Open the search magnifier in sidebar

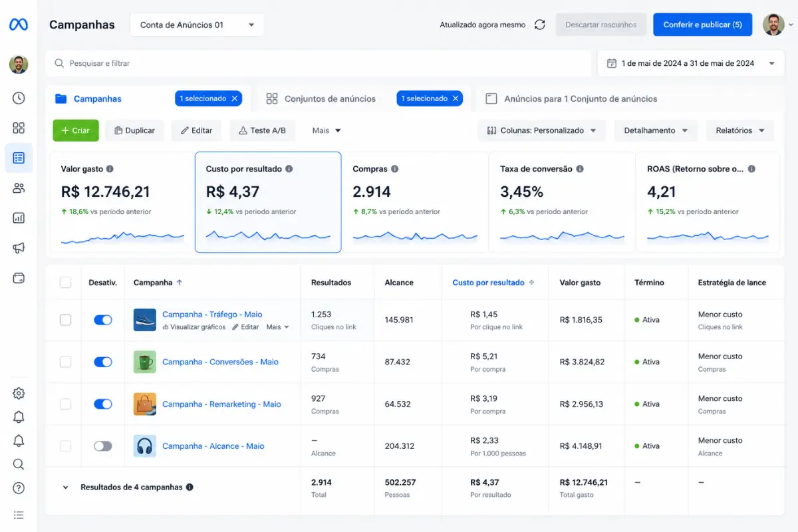tap(19, 464)
